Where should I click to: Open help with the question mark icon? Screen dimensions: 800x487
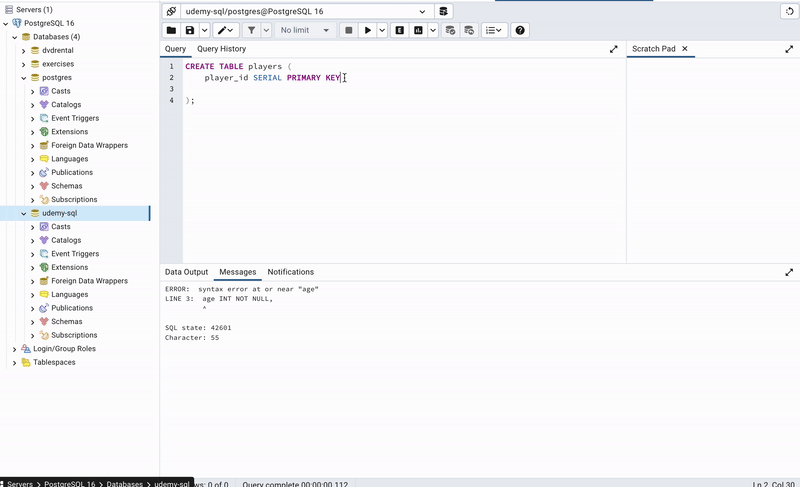520,30
